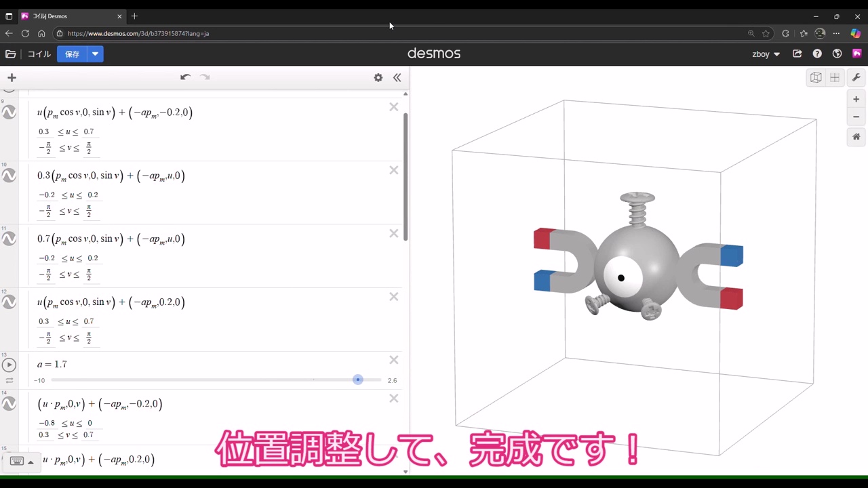Undo the last expression edit
The image size is (868, 488).
(185, 77)
